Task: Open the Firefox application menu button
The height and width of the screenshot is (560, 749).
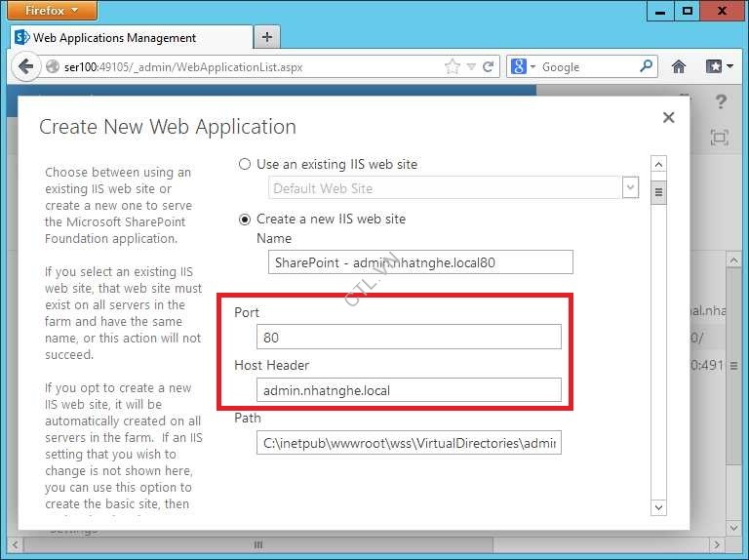Action: click(x=53, y=11)
